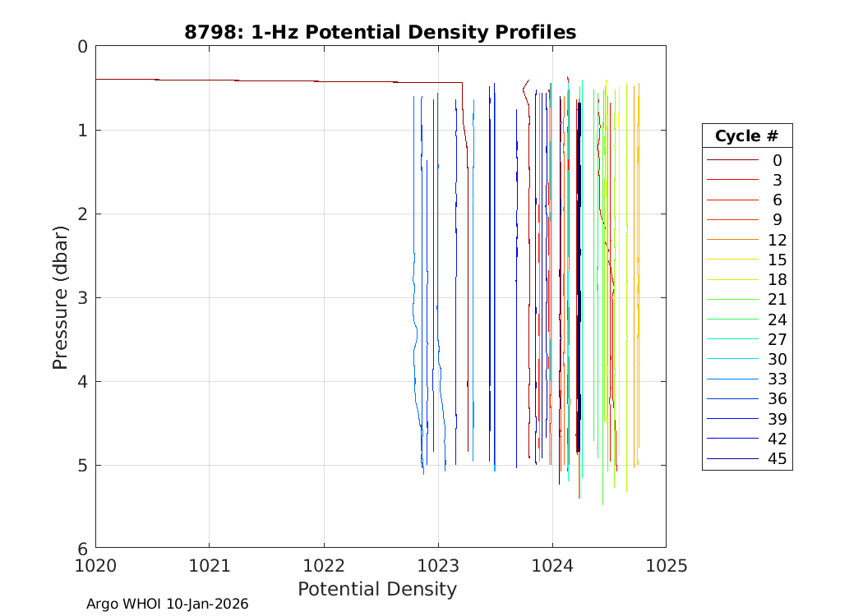The height and width of the screenshot is (616, 863).
Task: Select legend entry label '18'
Action: click(x=777, y=280)
